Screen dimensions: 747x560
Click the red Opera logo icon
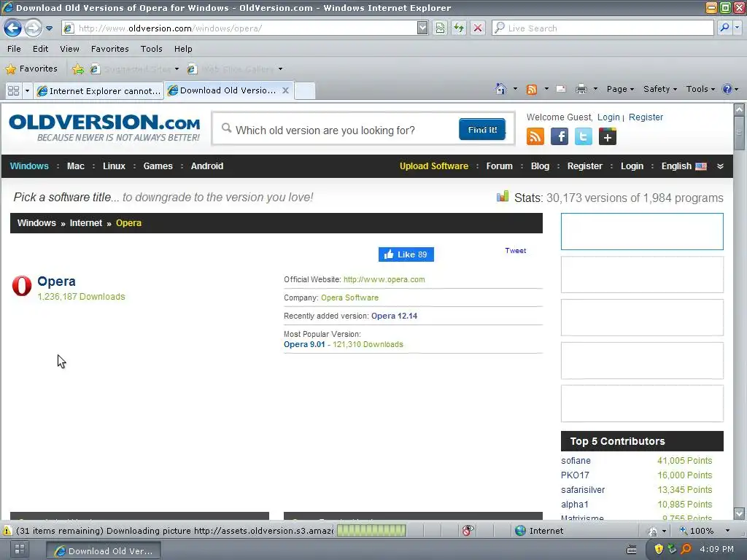(22, 286)
